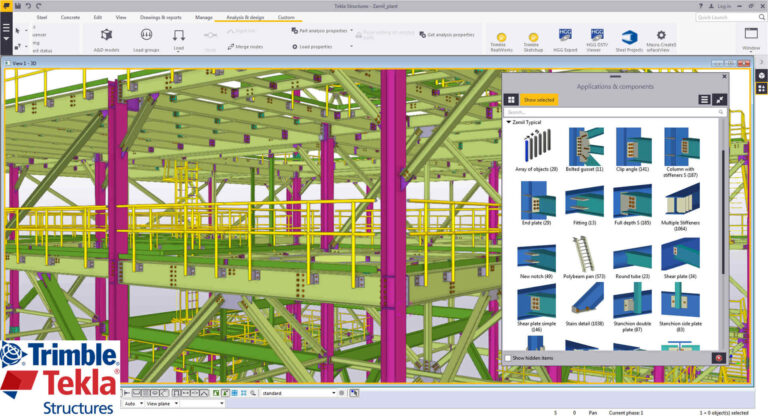The image size is (768, 416).
Task: Click the collapse arrows icon in components panel
Action: (720, 99)
